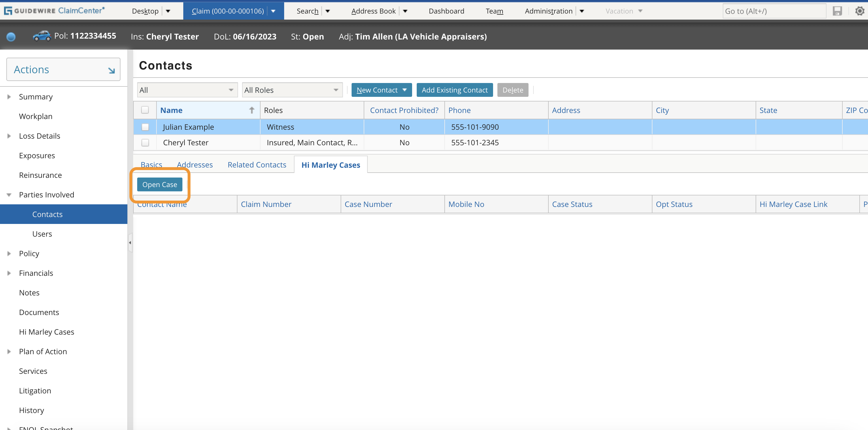Screen dimensions: 868x430
Task: Check the Cheryl Tester row checkbox
Action: coord(145,143)
